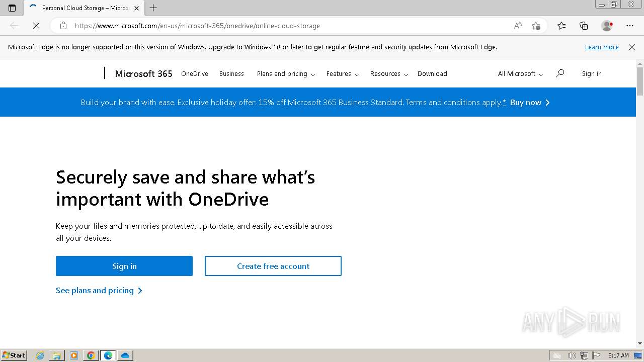644x362 pixels.
Task: Click the Microsoft 365 brand link
Action: [144, 73]
